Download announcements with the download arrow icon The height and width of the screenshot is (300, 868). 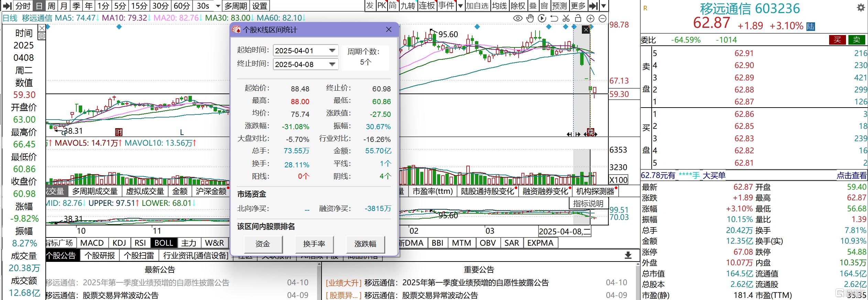coord(628,255)
